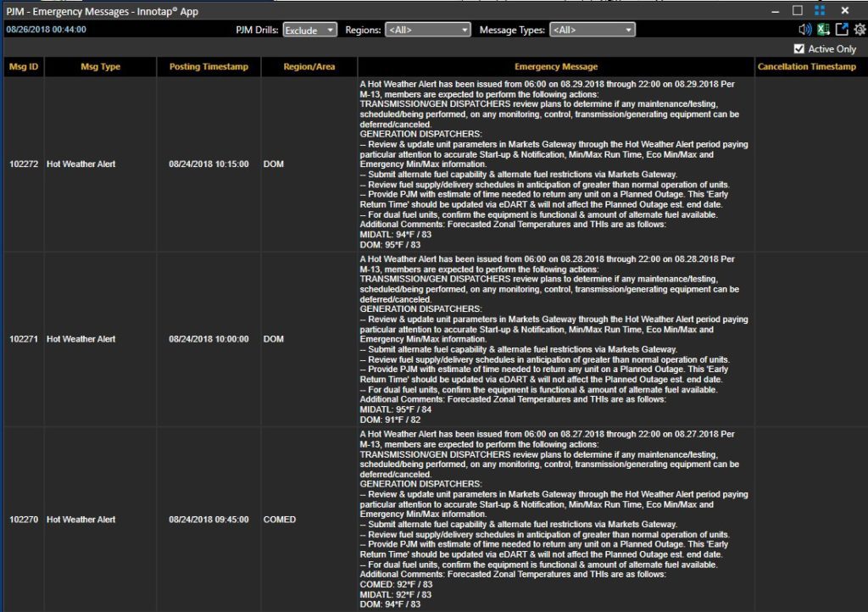Screen dimensions: 868x612
Task: Click 'DOM: 94*F / 83' forecast line
Action: 390,604
